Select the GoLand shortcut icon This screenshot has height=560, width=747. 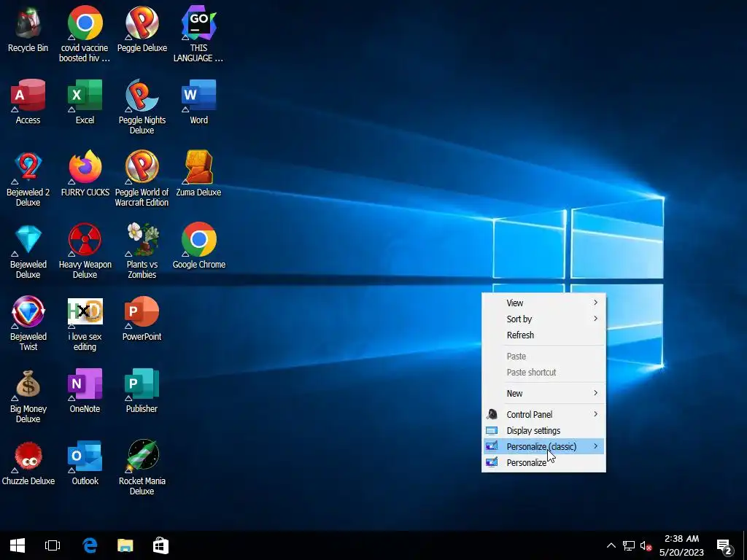[x=198, y=35]
